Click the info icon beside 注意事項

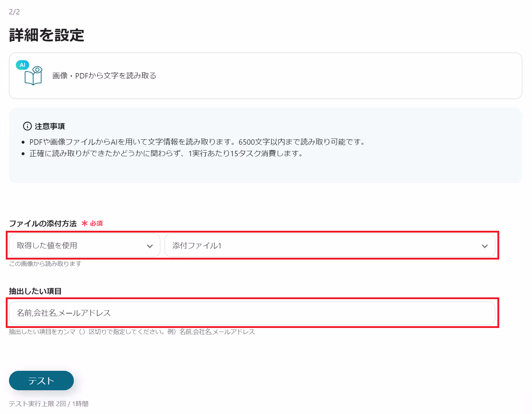pos(27,126)
